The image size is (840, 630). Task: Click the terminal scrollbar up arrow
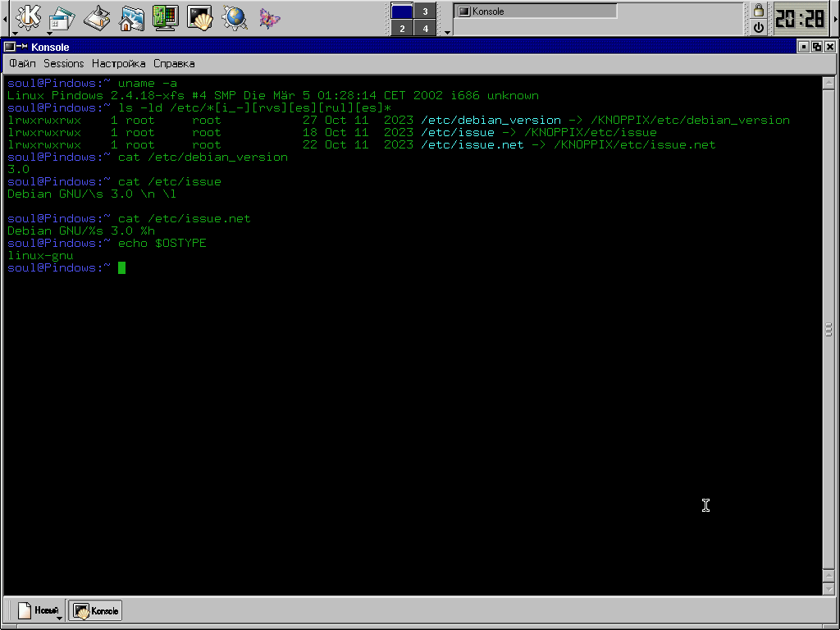[829, 83]
